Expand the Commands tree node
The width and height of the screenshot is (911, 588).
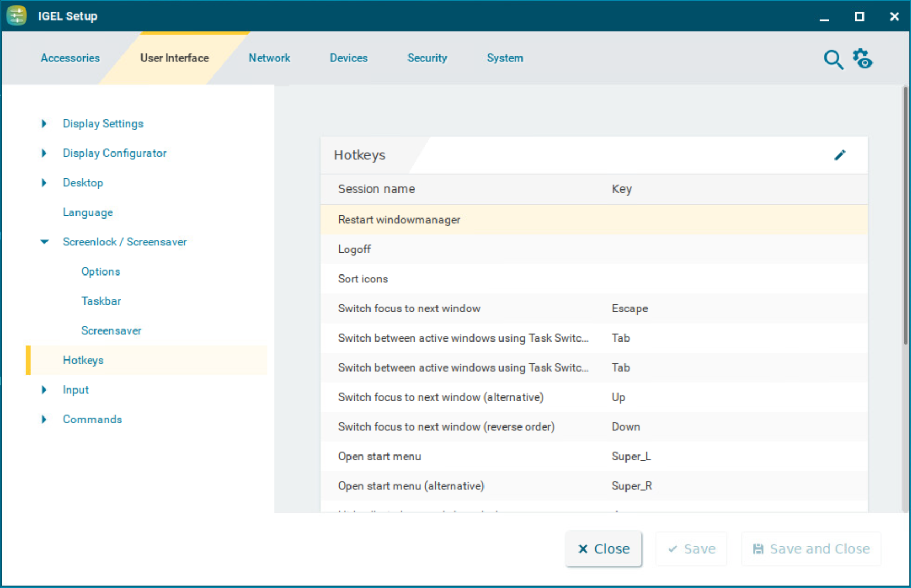pyautogui.click(x=44, y=419)
